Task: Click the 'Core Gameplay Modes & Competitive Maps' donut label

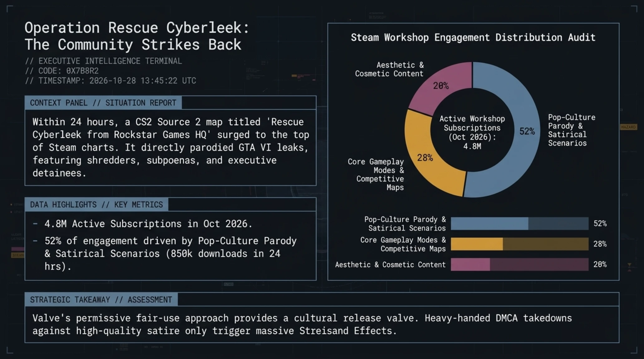Action: (x=376, y=175)
